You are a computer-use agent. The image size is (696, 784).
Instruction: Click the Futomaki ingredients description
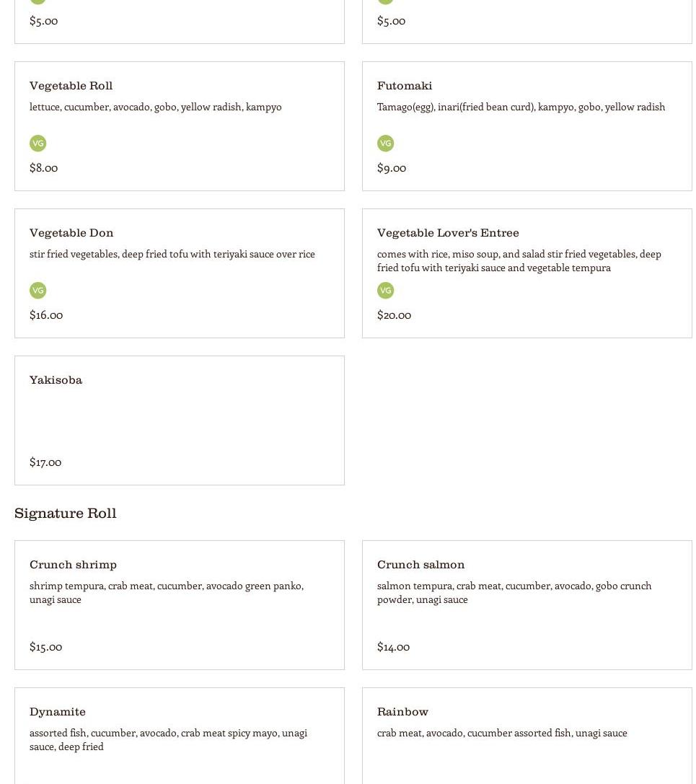click(521, 107)
